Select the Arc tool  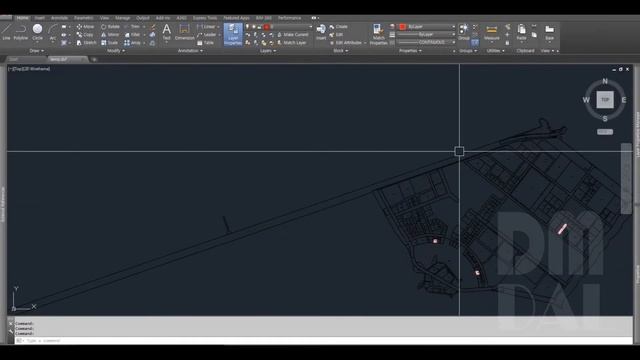(x=53, y=32)
